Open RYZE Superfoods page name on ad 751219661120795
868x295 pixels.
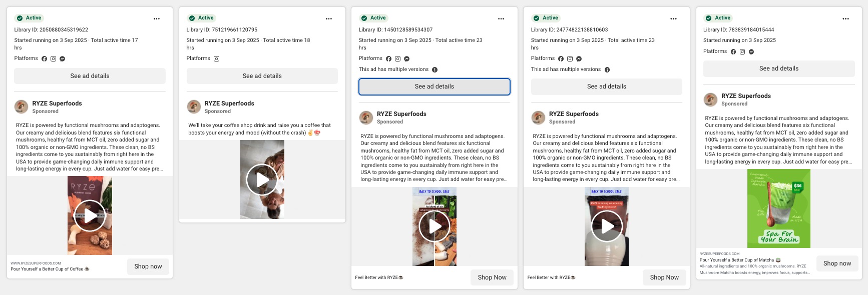229,103
